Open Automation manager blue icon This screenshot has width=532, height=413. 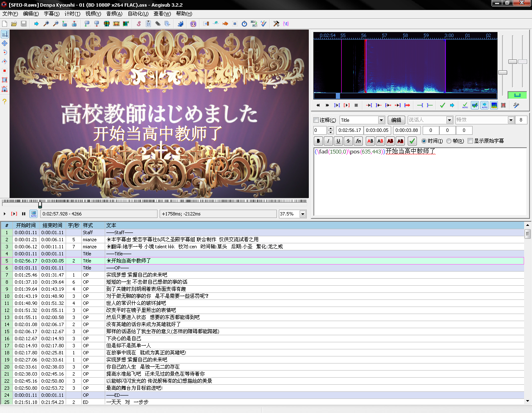(180, 24)
